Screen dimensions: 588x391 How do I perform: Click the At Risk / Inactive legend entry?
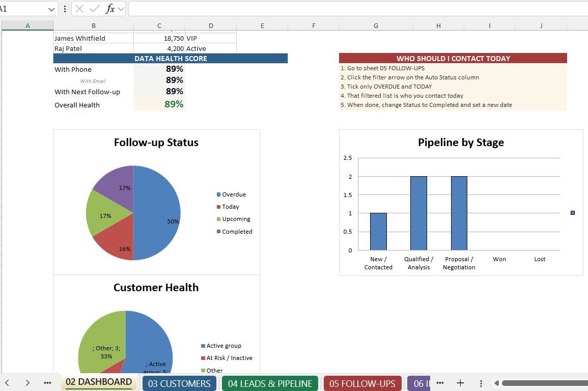pos(227,358)
